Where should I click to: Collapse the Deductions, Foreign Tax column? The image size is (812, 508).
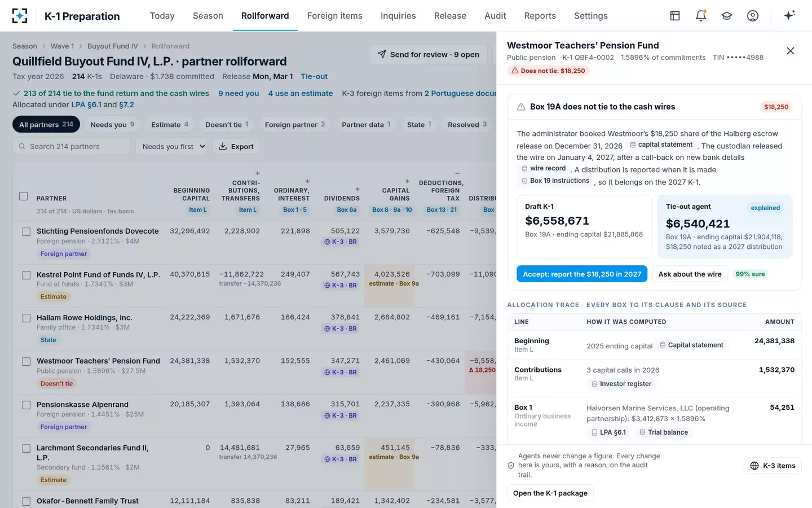pyautogui.click(x=457, y=173)
